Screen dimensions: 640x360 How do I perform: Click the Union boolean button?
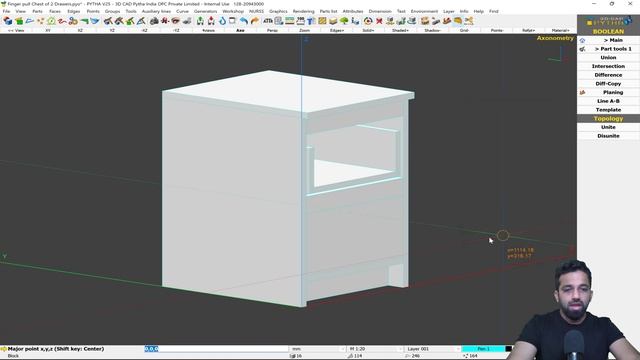(x=608, y=58)
